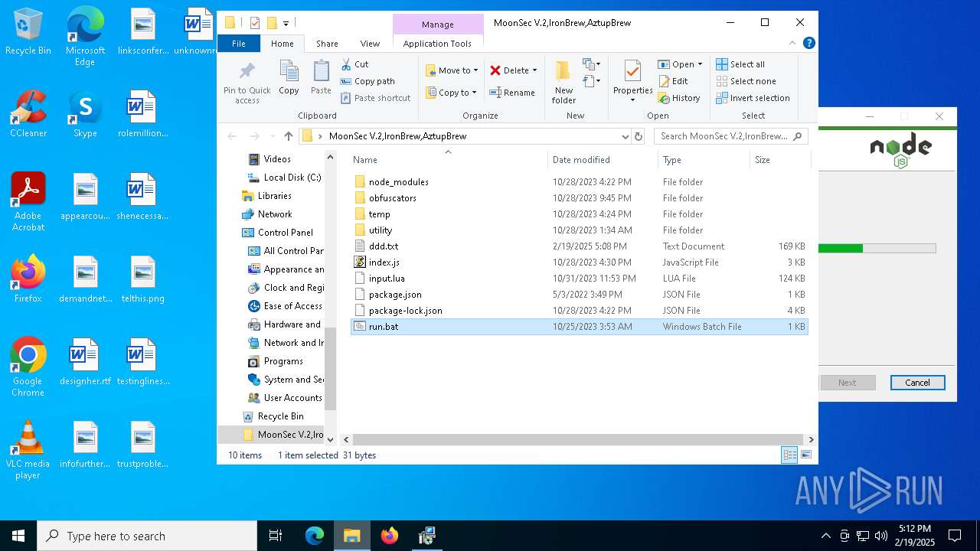Expand the Open button dropdown

[700, 64]
